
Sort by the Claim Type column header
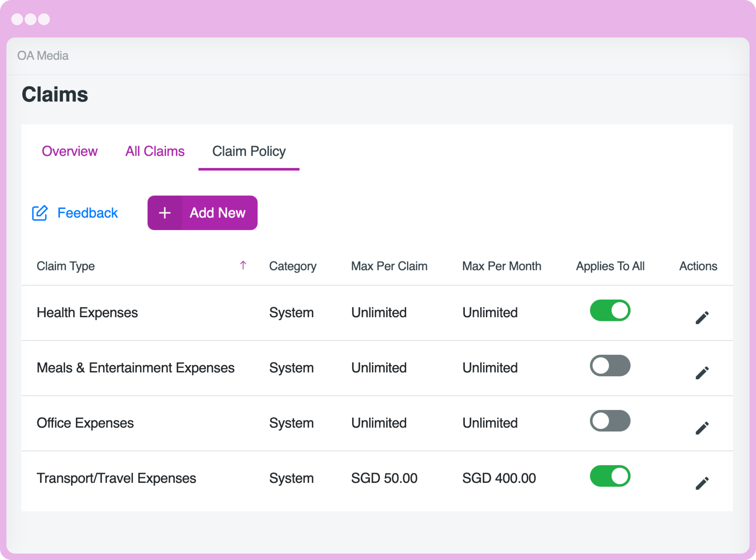pyautogui.click(x=66, y=266)
